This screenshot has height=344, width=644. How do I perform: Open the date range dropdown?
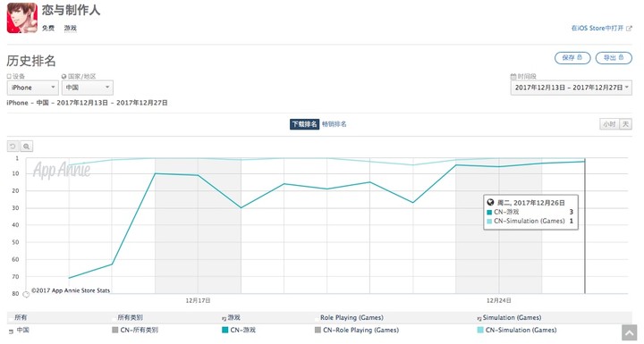(571, 88)
